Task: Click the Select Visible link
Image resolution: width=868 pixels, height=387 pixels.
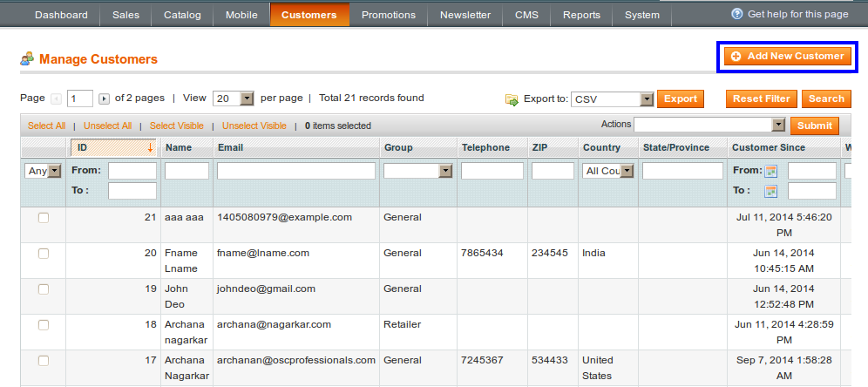Action: pos(177,126)
